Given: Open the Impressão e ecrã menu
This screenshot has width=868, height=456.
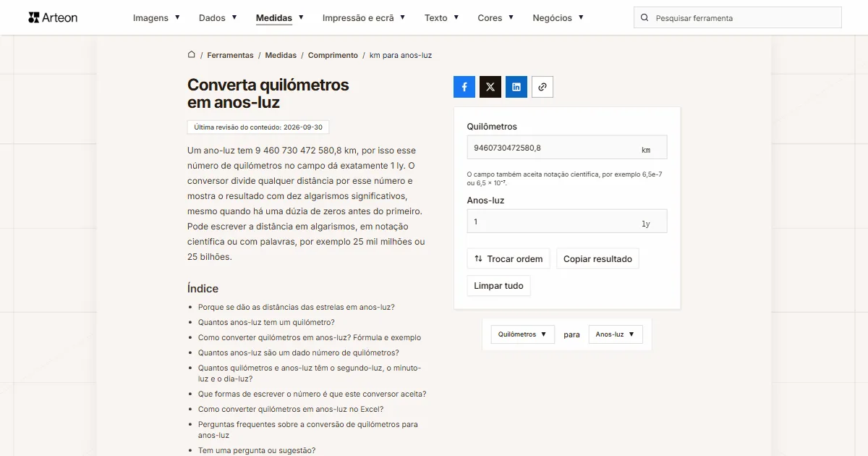Looking at the screenshot, I should (364, 18).
